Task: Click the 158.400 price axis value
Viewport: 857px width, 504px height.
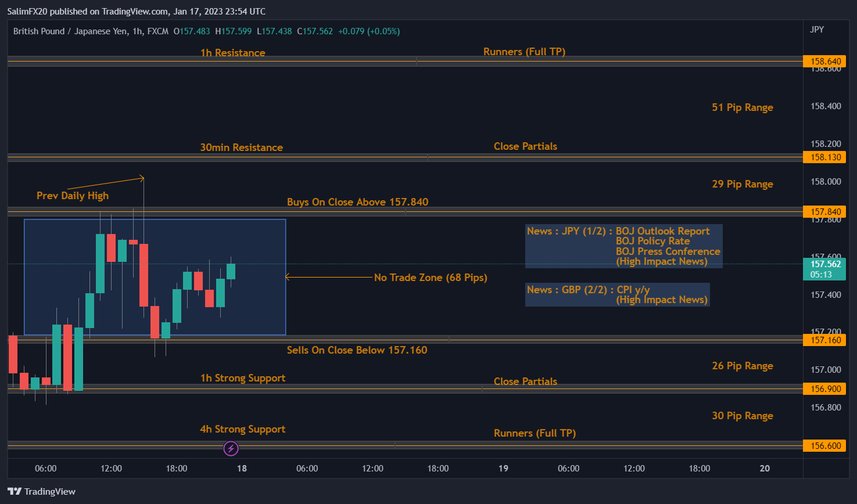Action: tap(826, 106)
